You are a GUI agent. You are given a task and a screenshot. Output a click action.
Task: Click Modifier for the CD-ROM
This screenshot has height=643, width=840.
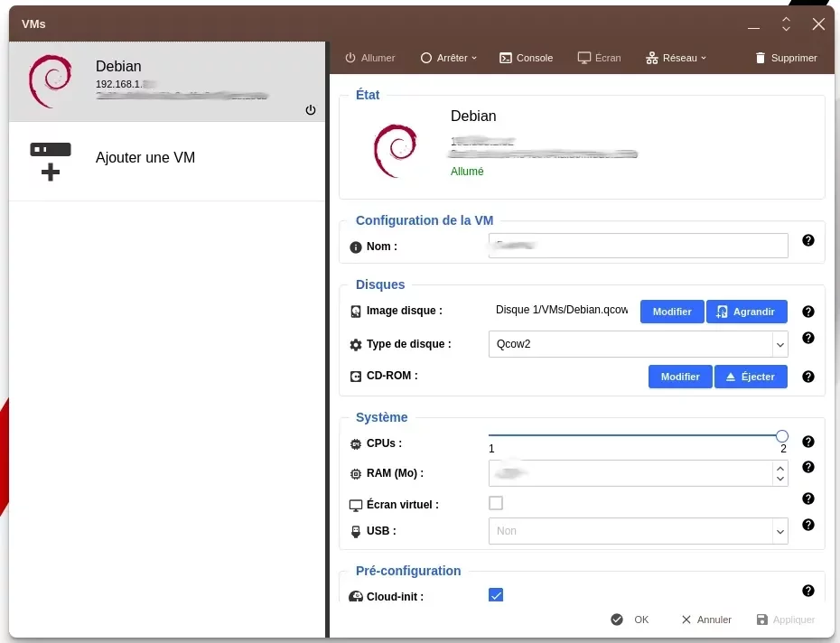tap(680, 377)
